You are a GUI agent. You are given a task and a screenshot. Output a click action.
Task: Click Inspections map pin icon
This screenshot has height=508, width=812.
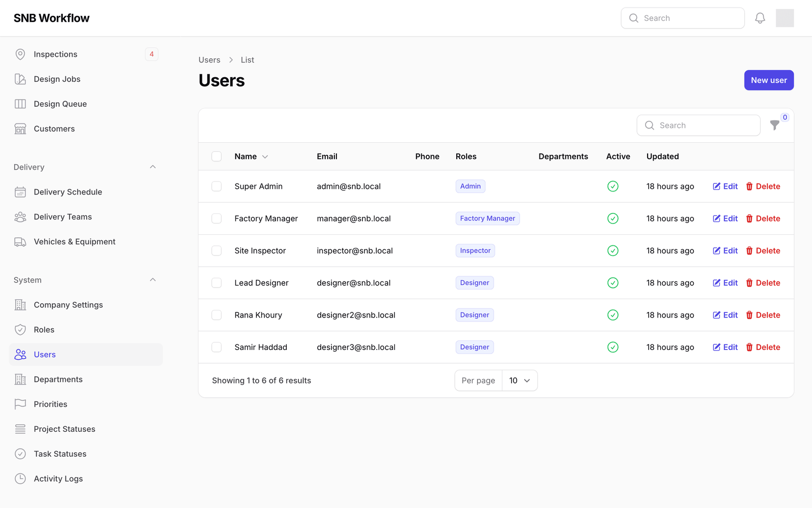(20, 54)
